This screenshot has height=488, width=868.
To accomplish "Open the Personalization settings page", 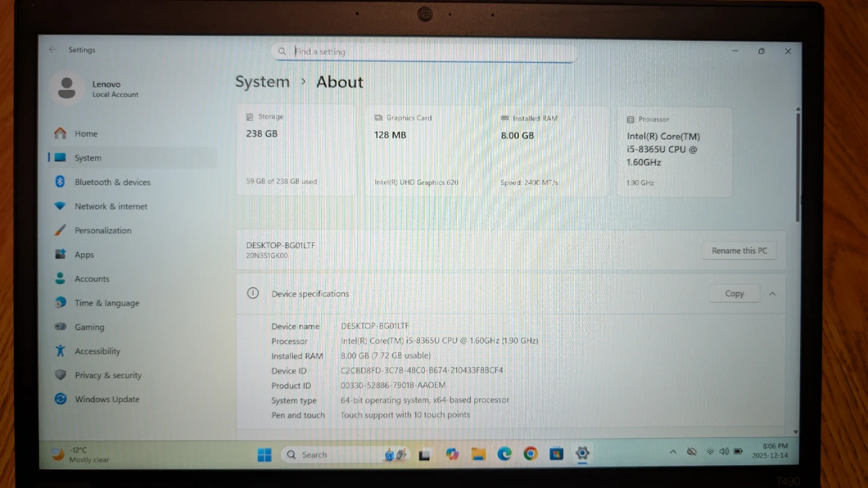I will pyautogui.click(x=102, y=230).
